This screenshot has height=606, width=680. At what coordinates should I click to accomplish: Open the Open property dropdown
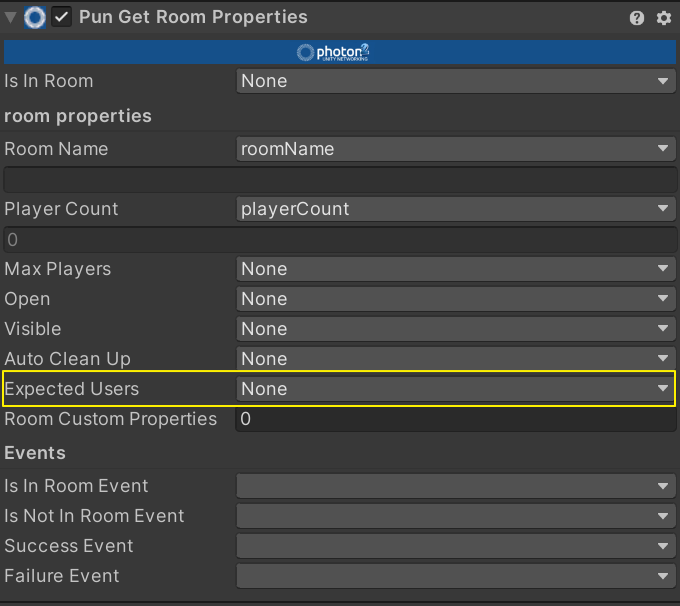pyautogui.click(x=455, y=299)
